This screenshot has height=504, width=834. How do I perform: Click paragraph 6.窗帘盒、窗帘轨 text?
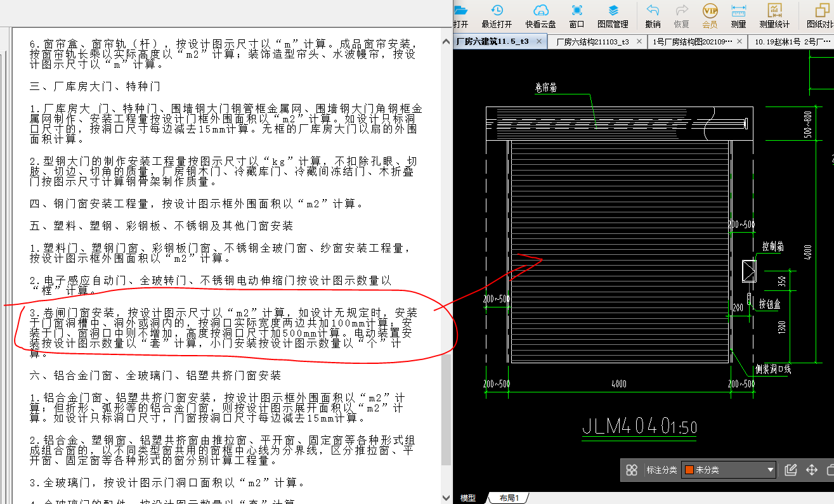click(223, 55)
